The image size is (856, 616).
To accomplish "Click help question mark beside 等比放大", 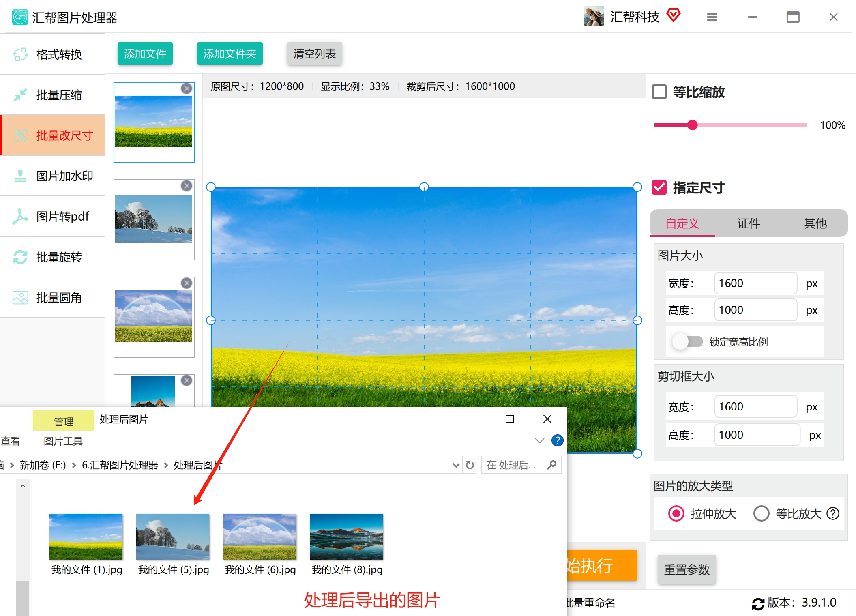I will point(833,513).
